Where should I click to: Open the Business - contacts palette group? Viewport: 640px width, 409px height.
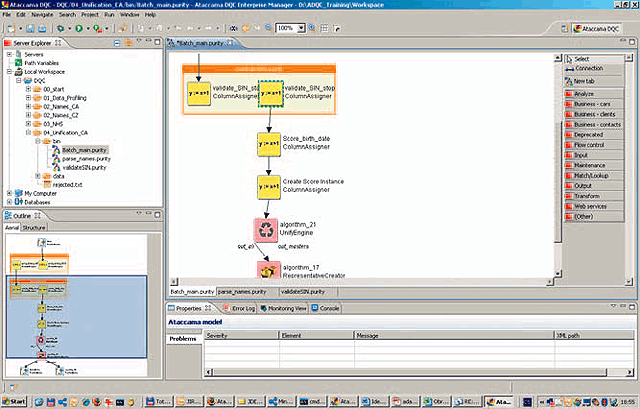593,124
